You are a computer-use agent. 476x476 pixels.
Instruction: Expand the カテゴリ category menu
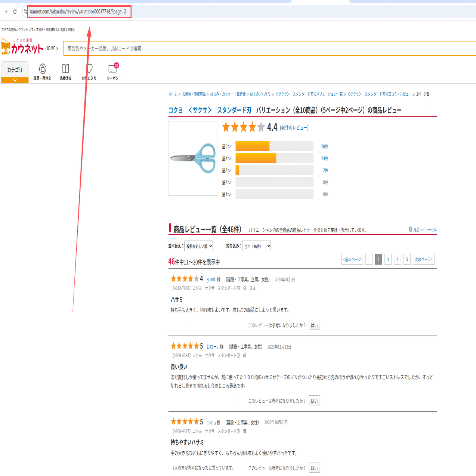coord(15,72)
